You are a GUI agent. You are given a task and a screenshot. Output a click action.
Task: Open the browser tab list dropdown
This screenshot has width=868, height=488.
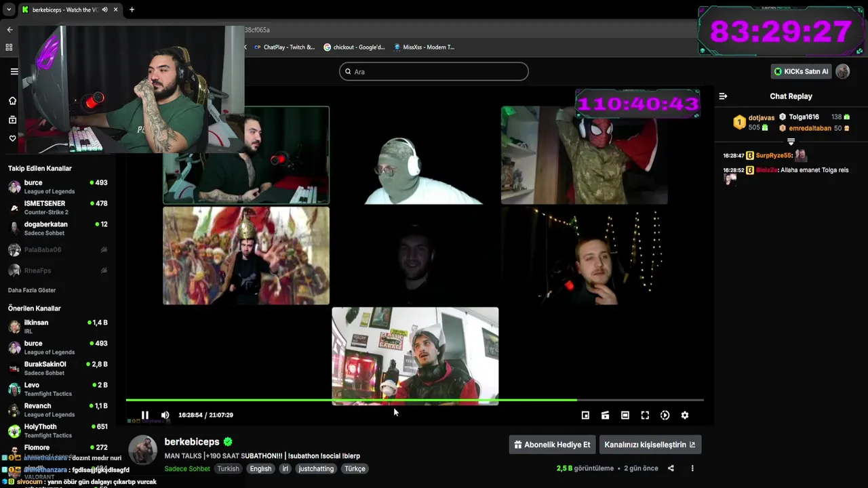click(8, 9)
